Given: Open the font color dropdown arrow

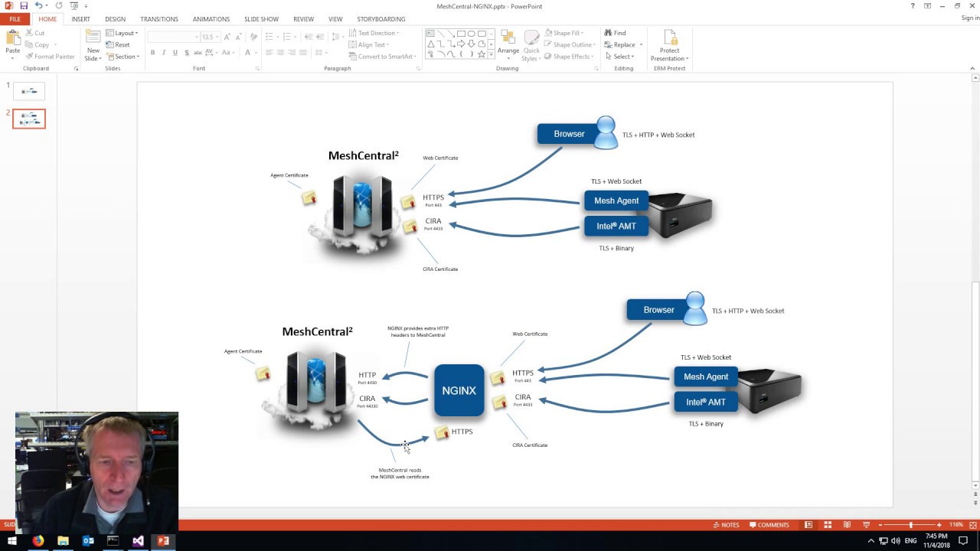Looking at the screenshot, I should point(256,52).
